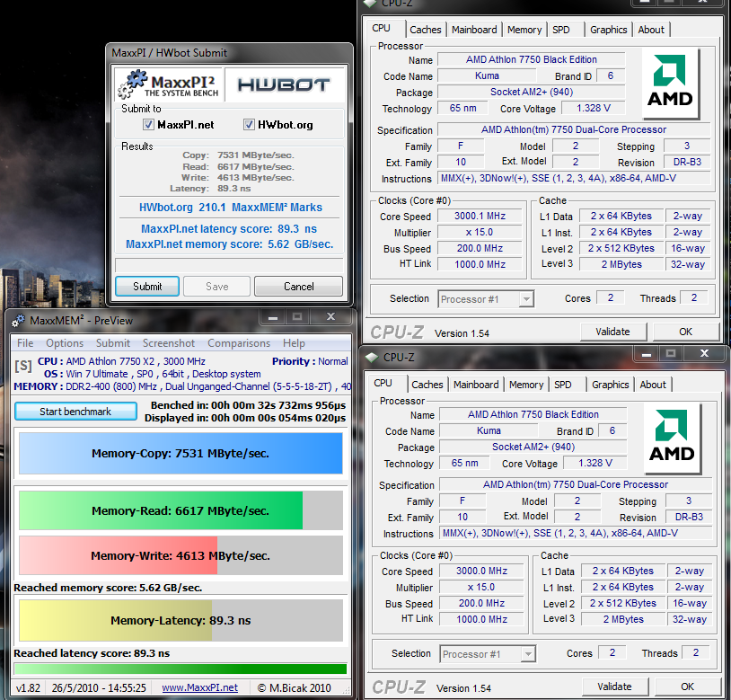
Task: Open the Help menu in MaxxMEM
Action: point(294,343)
